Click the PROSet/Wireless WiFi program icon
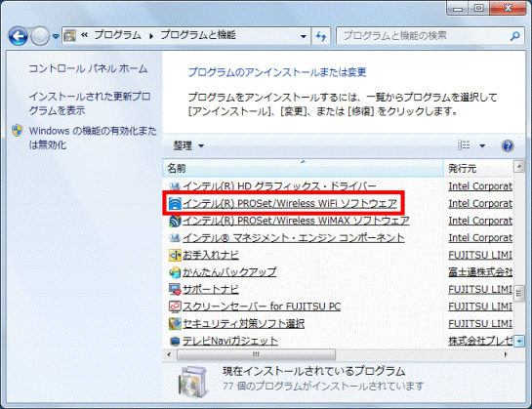Viewport: 532px width, 409px height. [175, 204]
